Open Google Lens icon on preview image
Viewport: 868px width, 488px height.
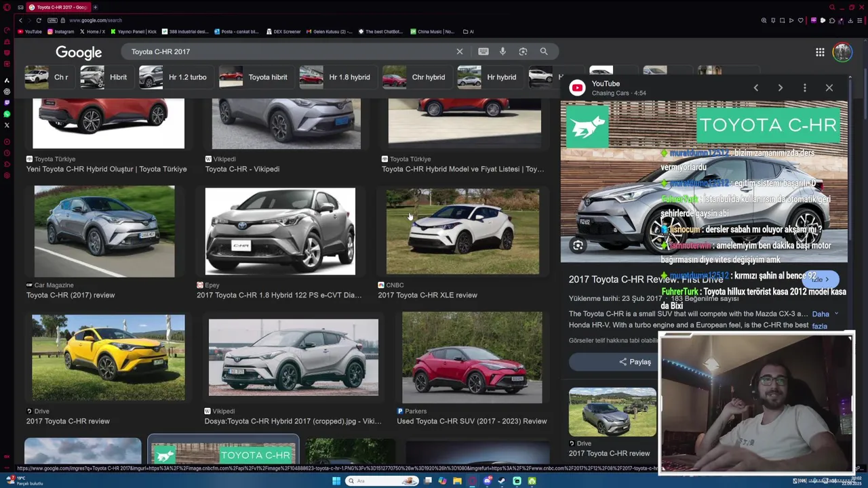point(578,245)
